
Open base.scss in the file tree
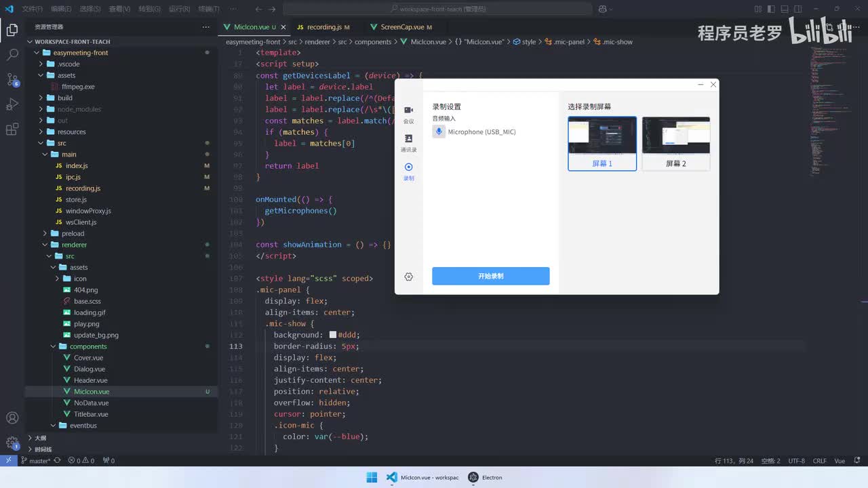(x=87, y=301)
